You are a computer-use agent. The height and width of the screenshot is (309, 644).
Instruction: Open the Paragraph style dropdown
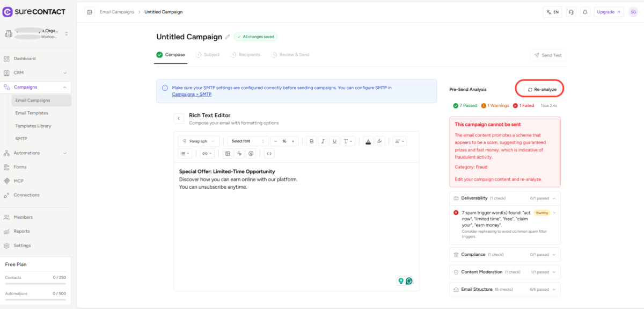pos(199,141)
